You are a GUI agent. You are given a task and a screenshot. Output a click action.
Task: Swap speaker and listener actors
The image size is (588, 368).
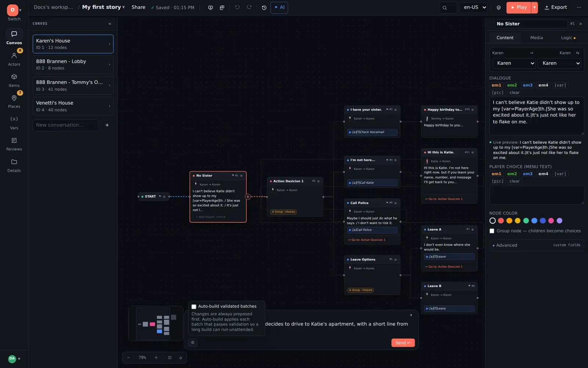578,53
